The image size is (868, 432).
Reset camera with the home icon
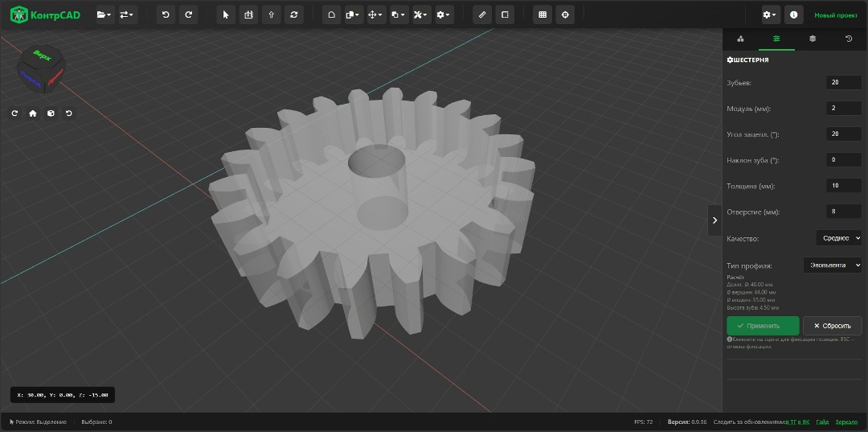pos(33,113)
